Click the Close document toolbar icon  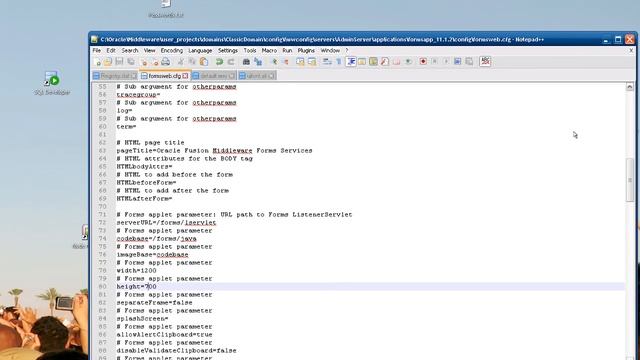[x=143, y=62]
